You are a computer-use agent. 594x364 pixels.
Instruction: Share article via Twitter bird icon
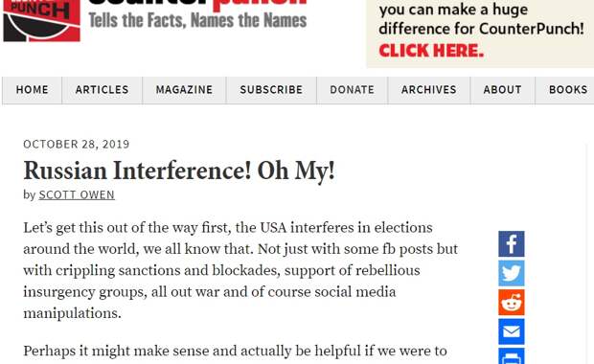pyautogui.click(x=512, y=273)
